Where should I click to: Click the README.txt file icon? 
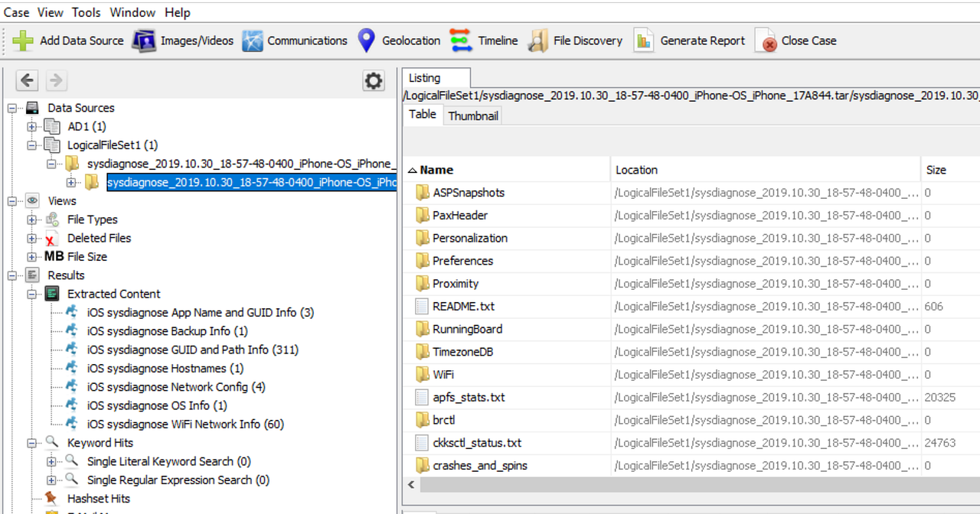pos(422,306)
